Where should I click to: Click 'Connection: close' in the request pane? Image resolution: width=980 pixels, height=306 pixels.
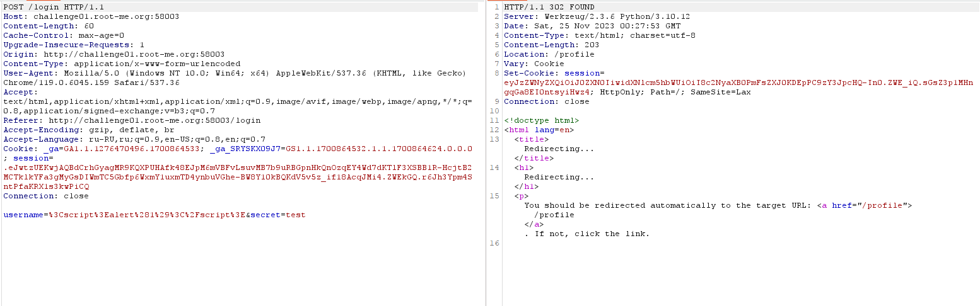pyautogui.click(x=45, y=196)
